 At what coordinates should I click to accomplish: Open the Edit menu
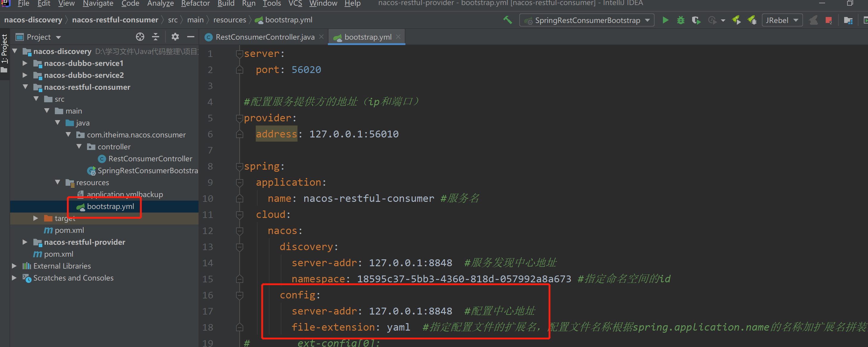click(44, 3)
